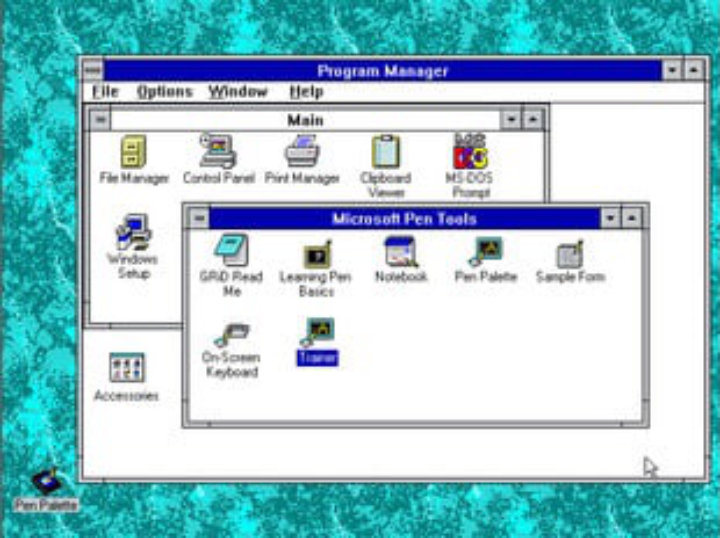
Task: Open the Window menu
Action: [238, 92]
